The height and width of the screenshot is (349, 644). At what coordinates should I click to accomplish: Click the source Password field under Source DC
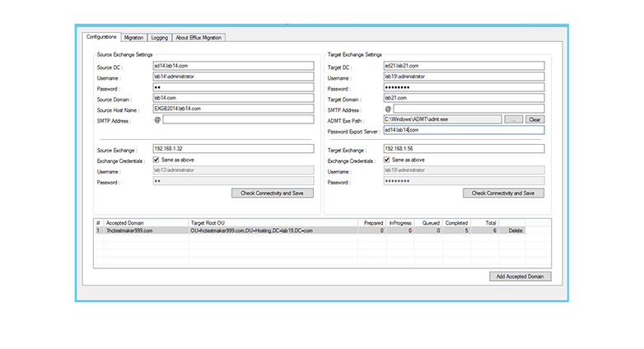(x=233, y=87)
